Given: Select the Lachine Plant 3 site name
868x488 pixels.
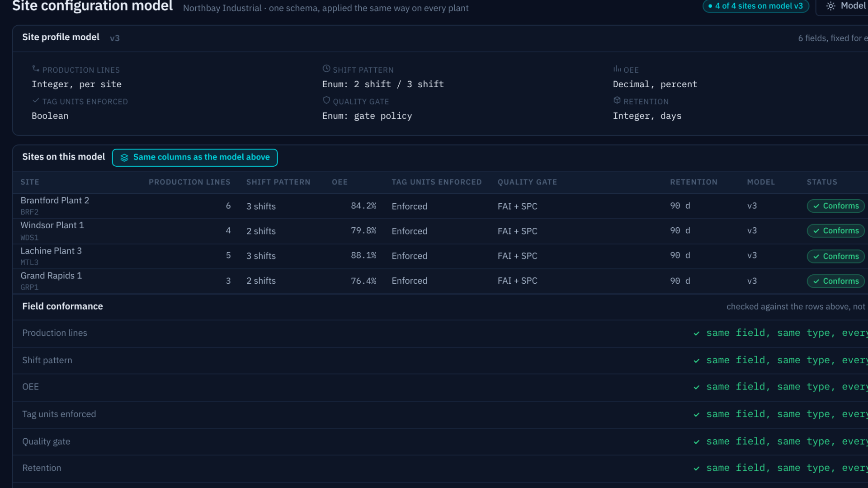Looking at the screenshot, I should [x=51, y=251].
